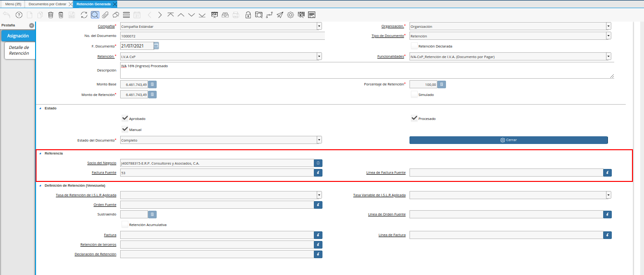Go to previous record up-arrow icon
The image size is (644, 275).
click(181, 15)
